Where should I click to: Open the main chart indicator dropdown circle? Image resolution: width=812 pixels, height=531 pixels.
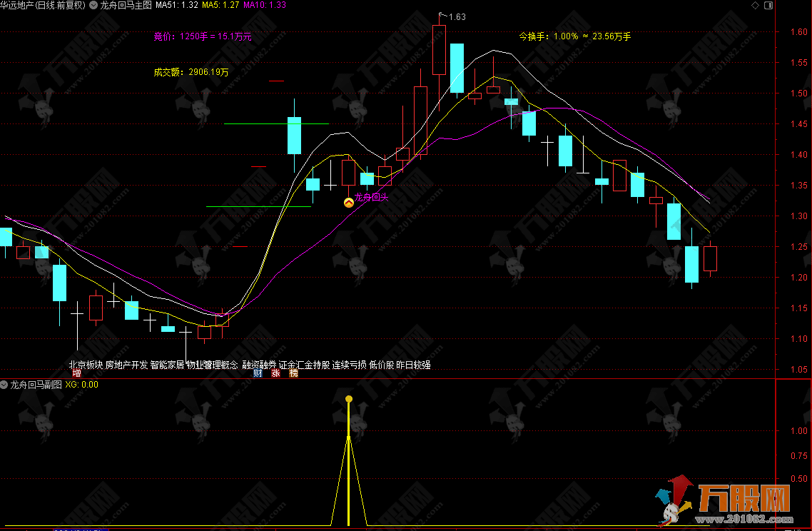(x=93, y=5)
